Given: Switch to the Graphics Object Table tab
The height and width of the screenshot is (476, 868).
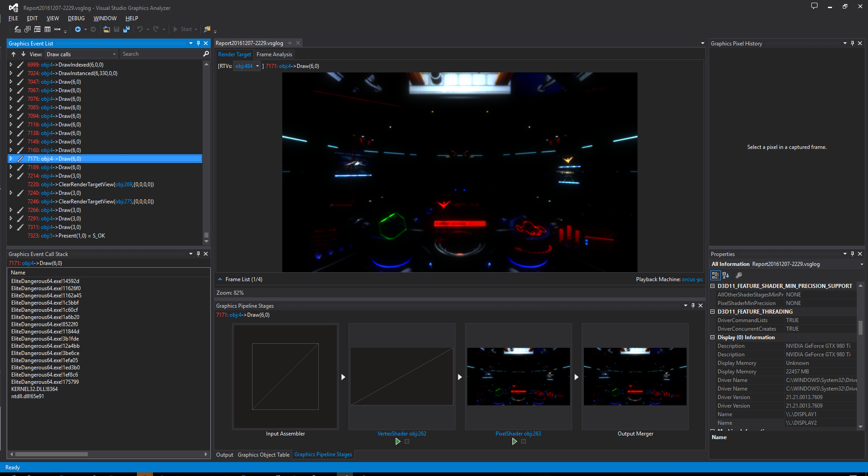Looking at the screenshot, I should (x=263, y=455).
